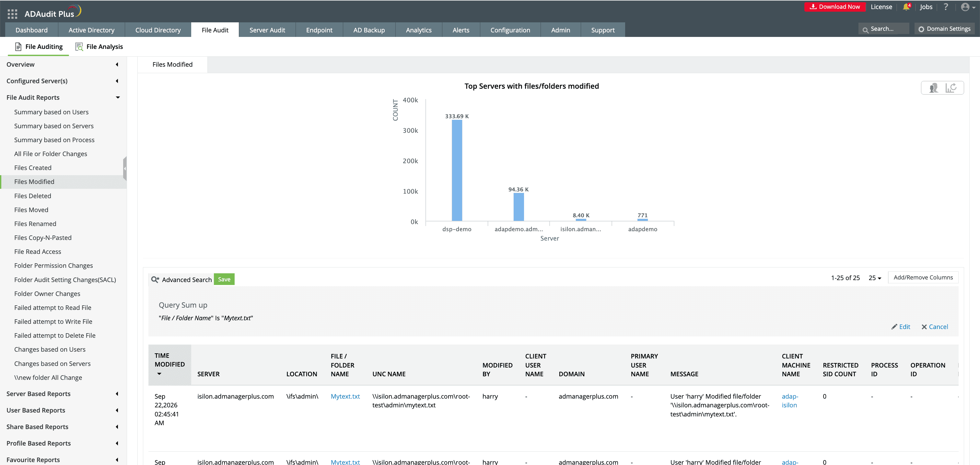The height and width of the screenshot is (465, 980).
Task: Open the License link
Action: tap(881, 7)
